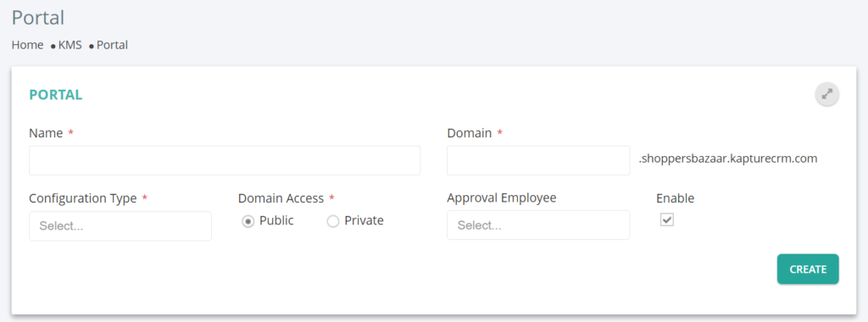Click the Public option label text
The image size is (868, 322).
click(277, 221)
